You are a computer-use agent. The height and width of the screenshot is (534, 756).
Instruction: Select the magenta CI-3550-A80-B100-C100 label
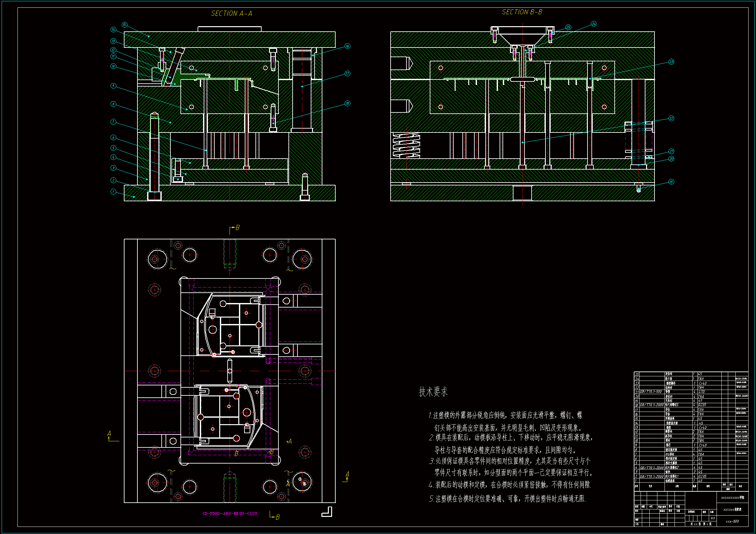pyautogui.click(x=230, y=513)
